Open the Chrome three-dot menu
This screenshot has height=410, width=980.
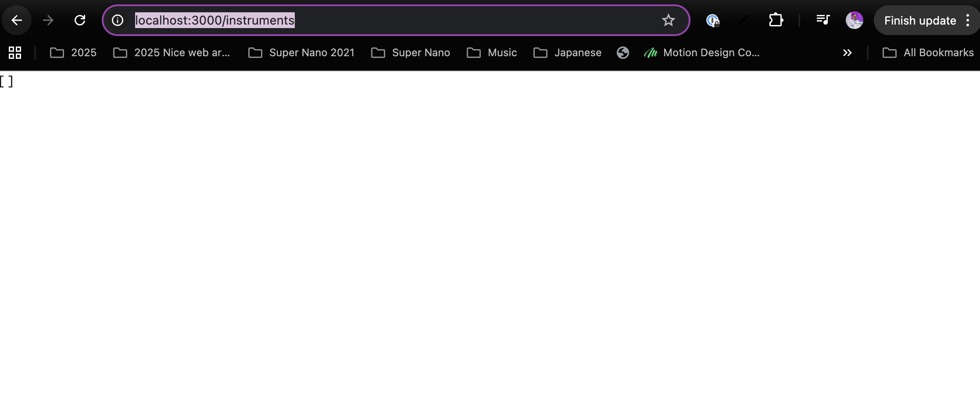tap(969, 20)
